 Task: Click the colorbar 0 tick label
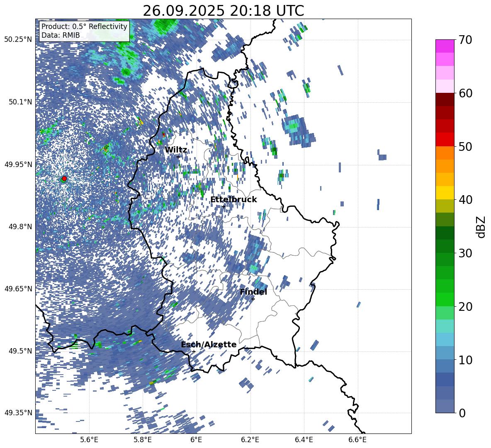point(462,413)
